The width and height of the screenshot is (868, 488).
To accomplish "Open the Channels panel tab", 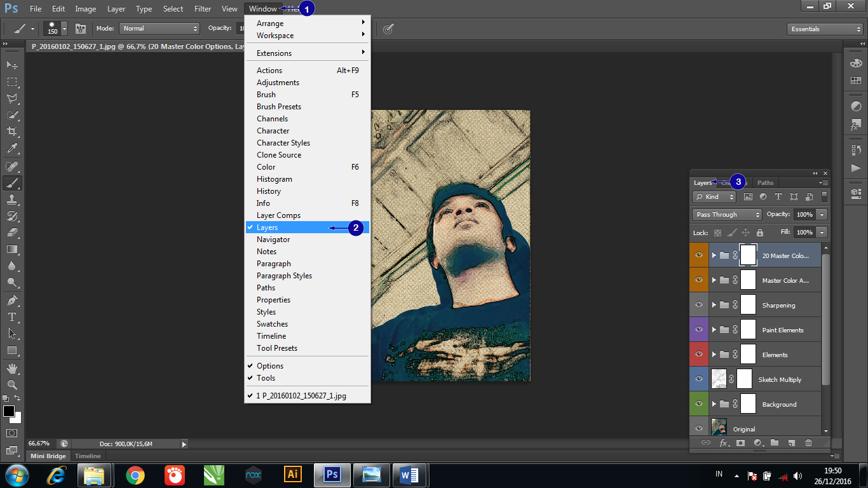I will [x=734, y=182].
